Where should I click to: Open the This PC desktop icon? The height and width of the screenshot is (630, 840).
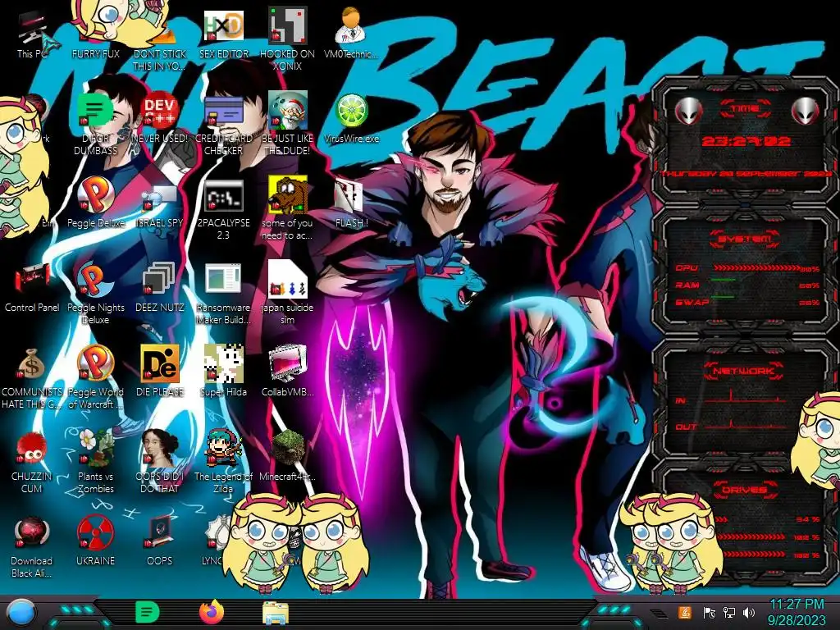click(32, 34)
